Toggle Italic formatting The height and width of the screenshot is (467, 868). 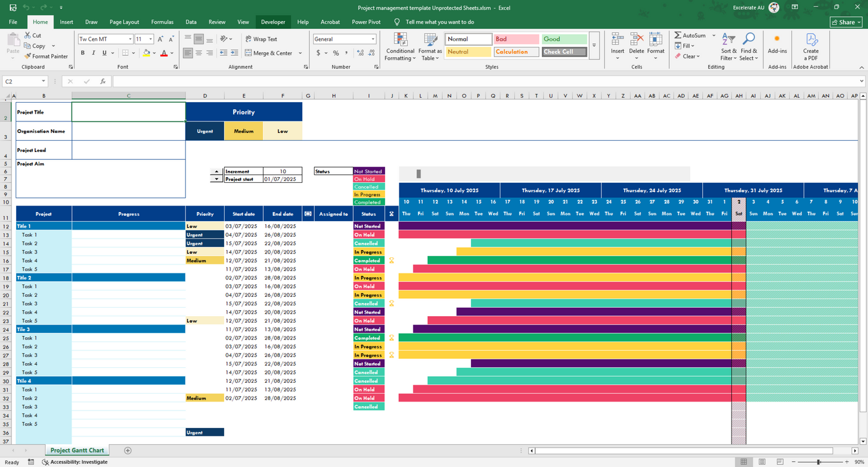coord(94,53)
